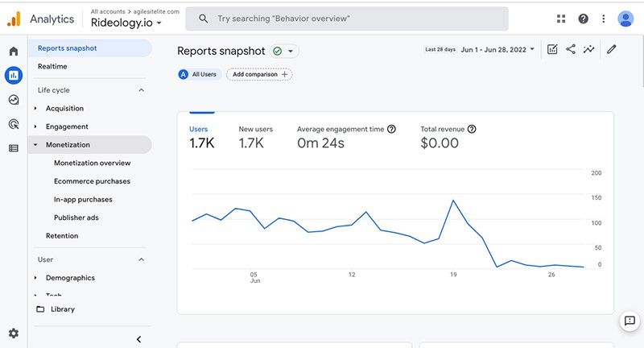Open the Advertising icon in left rail
The width and height of the screenshot is (644, 348).
[x=14, y=124]
